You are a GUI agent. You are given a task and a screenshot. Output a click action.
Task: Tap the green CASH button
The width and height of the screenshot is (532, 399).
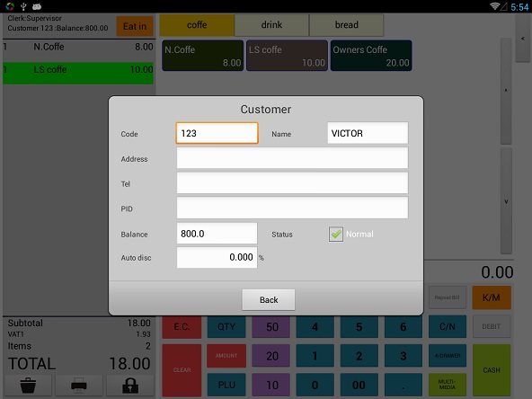point(492,370)
